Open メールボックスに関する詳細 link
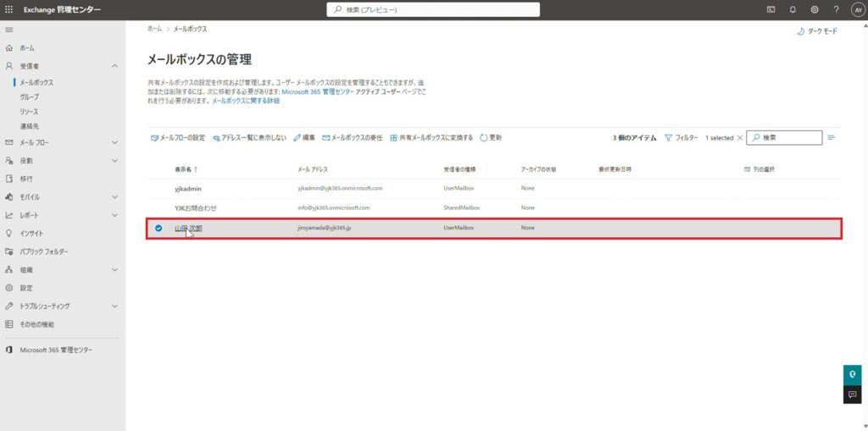This screenshot has width=868, height=431. click(246, 102)
